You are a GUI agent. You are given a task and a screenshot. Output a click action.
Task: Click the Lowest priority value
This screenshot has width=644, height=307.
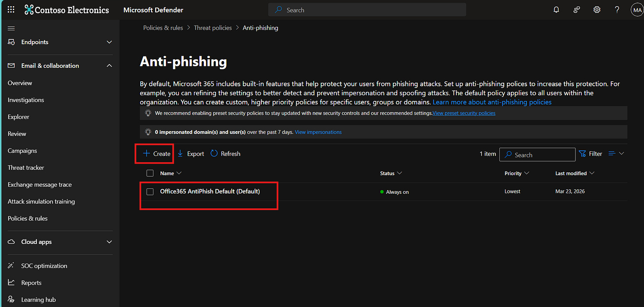pos(512,192)
